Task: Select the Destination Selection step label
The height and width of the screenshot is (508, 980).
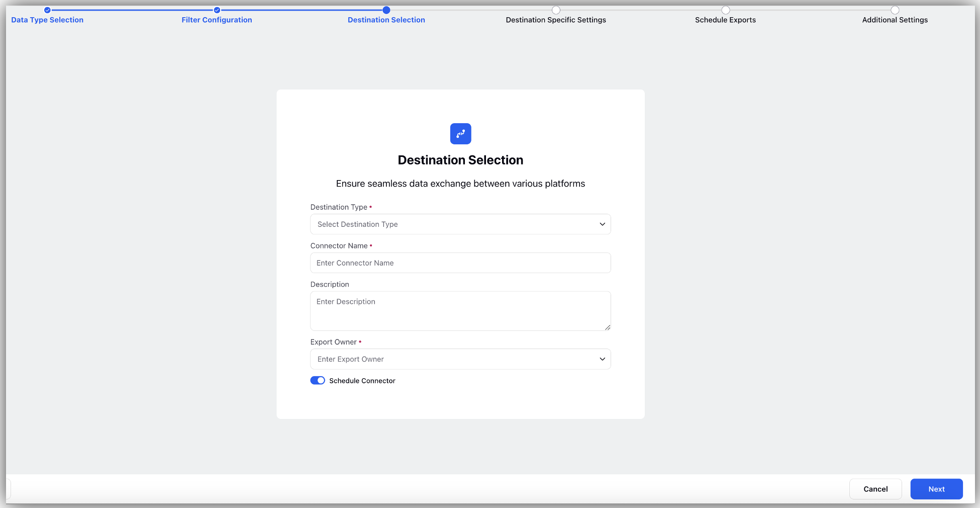Action: pyautogui.click(x=386, y=20)
